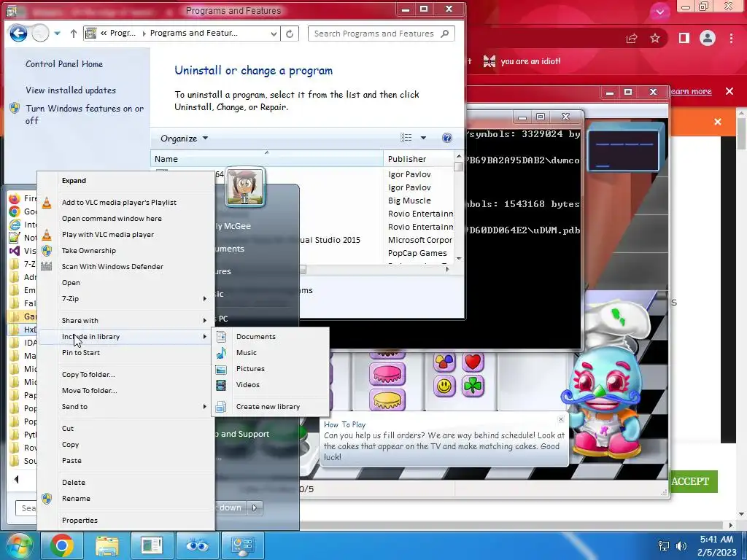The width and height of the screenshot is (747, 560).
Task: Sort by the Publisher column header
Action: 419,159
